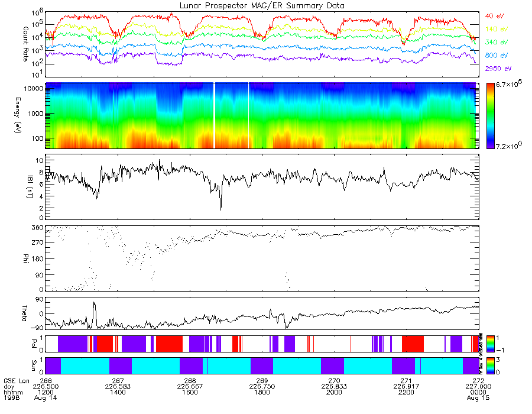Click the 180 tick on the Phi axis
532x414 pixels.
[x=38, y=259]
